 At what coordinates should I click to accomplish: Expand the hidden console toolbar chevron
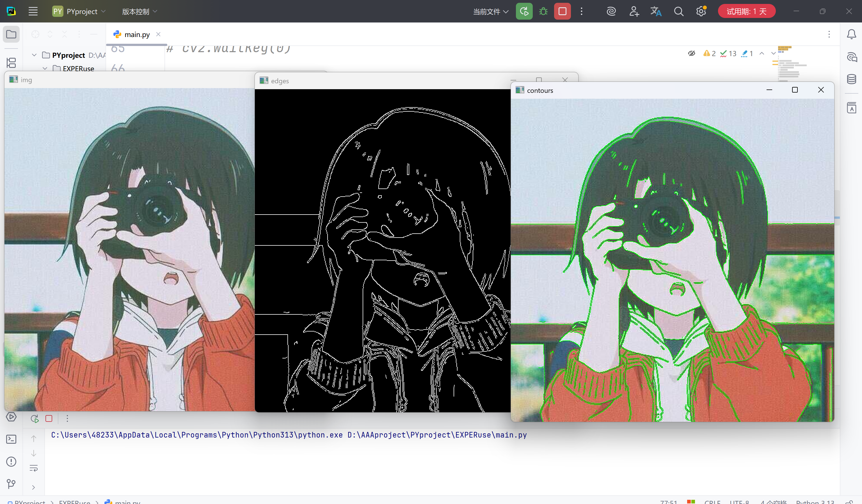(33, 487)
